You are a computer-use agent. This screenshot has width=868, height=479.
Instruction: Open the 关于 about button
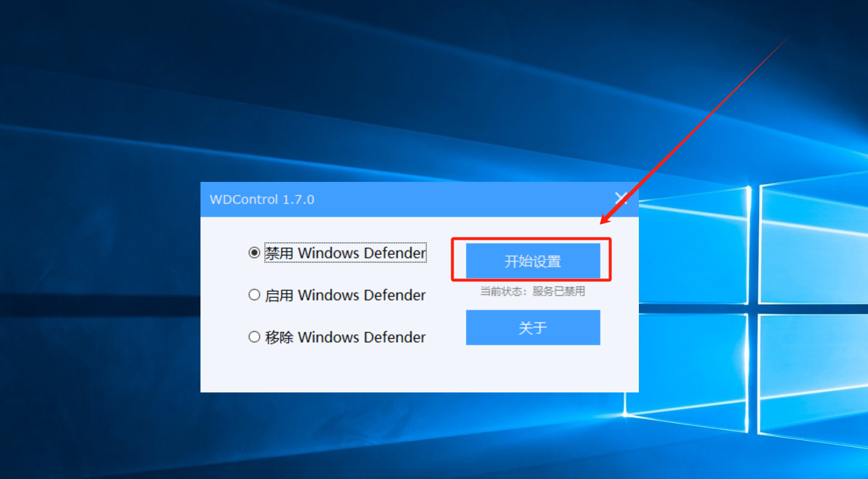pyautogui.click(x=532, y=328)
